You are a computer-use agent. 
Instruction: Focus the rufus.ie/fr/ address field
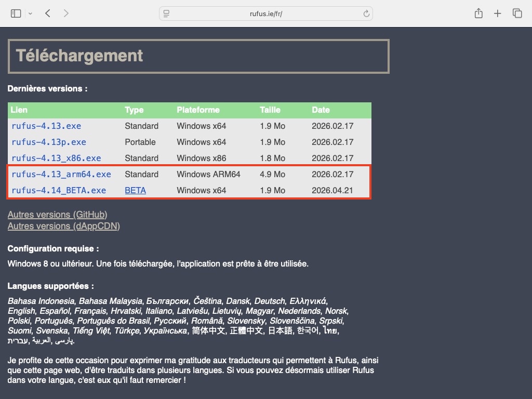[265, 14]
